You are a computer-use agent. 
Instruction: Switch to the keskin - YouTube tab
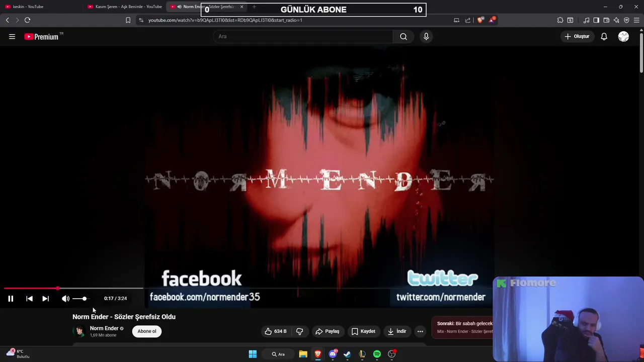pyautogui.click(x=40, y=7)
